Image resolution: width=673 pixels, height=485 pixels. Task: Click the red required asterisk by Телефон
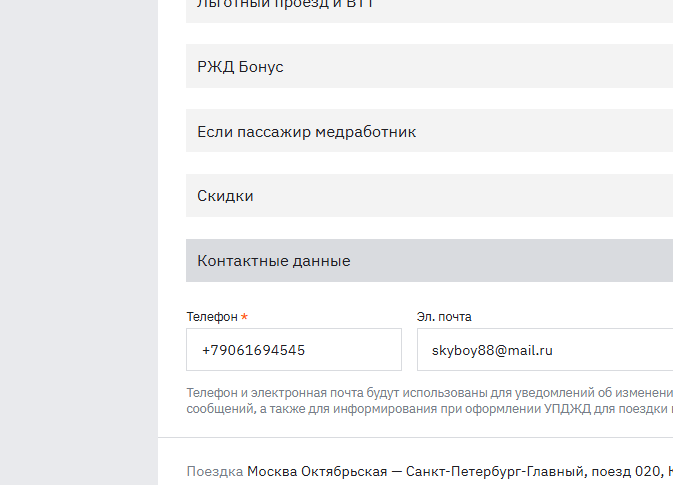244,317
